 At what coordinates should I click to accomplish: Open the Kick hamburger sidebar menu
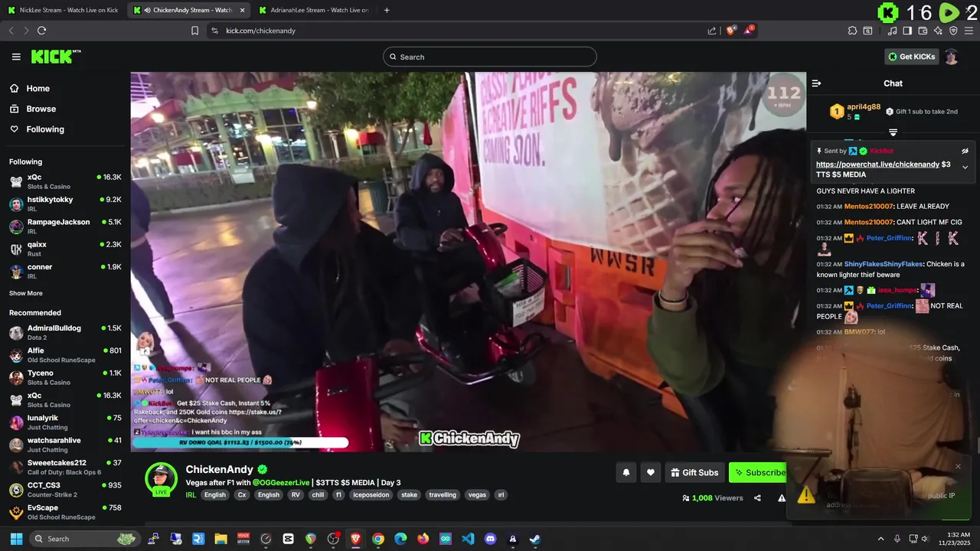coord(16,57)
